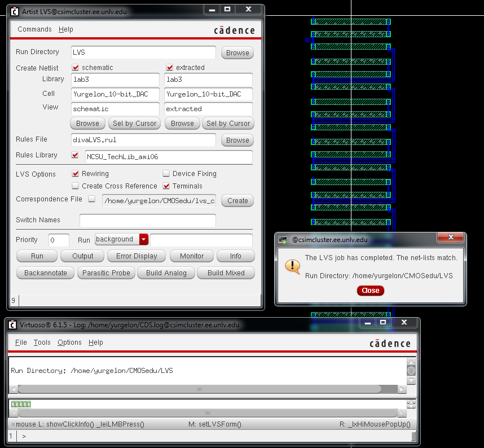This screenshot has height=448, width=484.
Task: Click the warning icon in LVS completion dialog
Action: (293, 266)
